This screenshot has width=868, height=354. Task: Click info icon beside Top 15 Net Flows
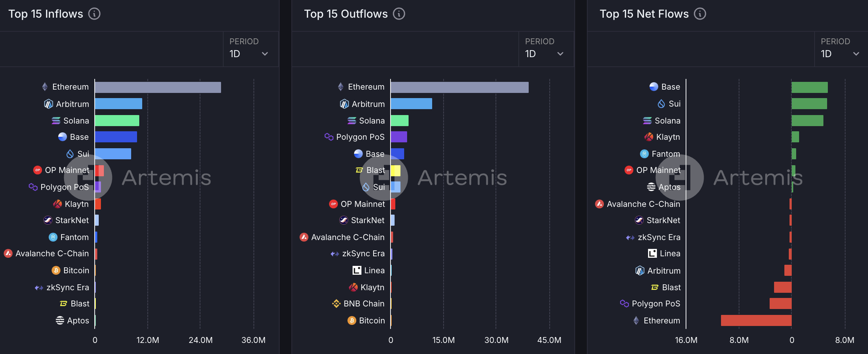(x=700, y=14)
